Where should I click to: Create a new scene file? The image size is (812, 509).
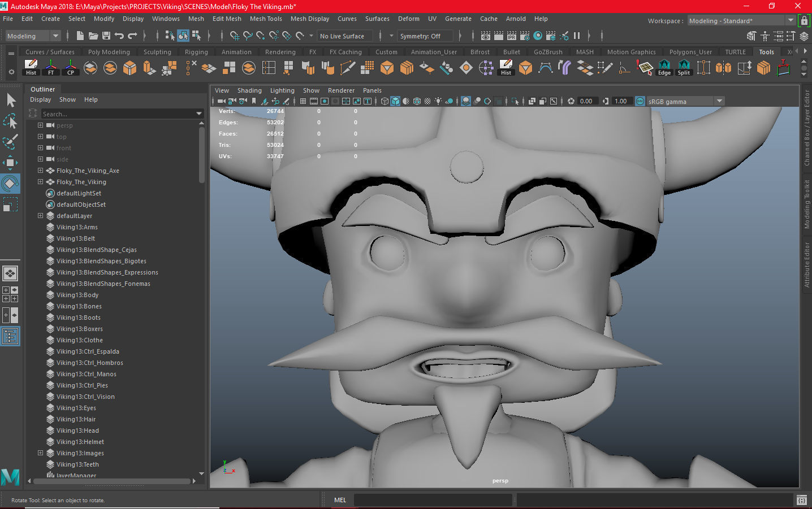tap(80, 36)
